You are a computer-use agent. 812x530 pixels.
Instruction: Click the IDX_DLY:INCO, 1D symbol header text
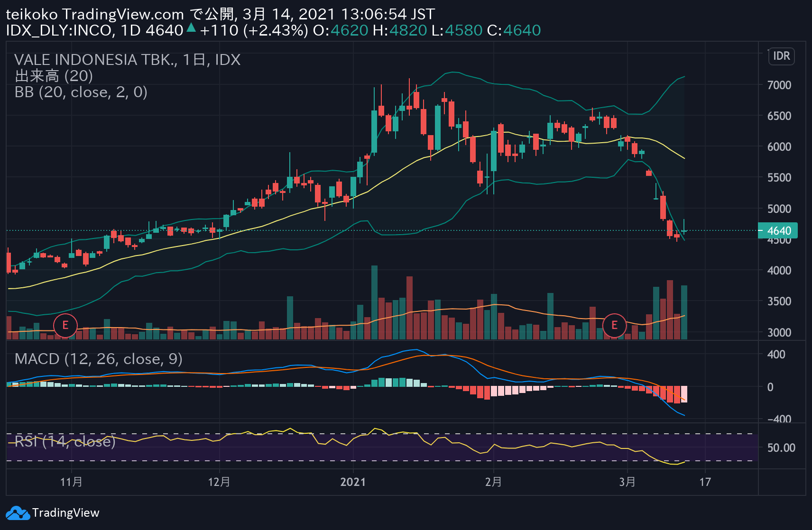74,30
